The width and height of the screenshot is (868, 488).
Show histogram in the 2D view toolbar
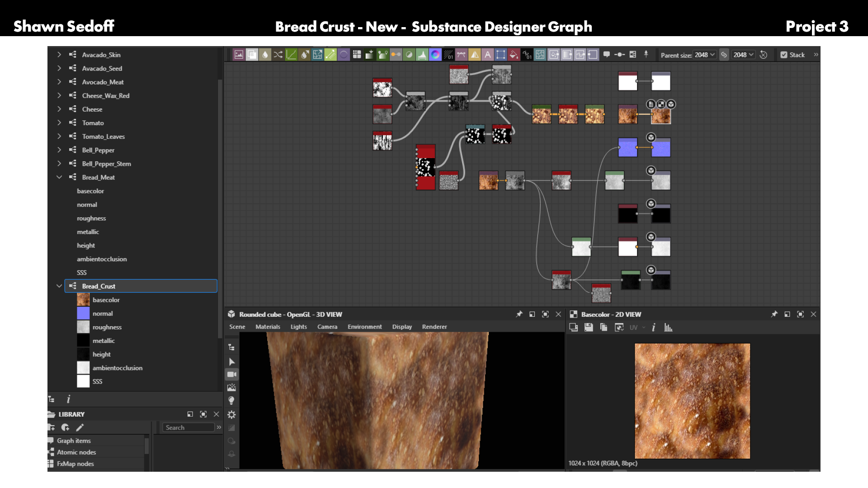(668, 328)
